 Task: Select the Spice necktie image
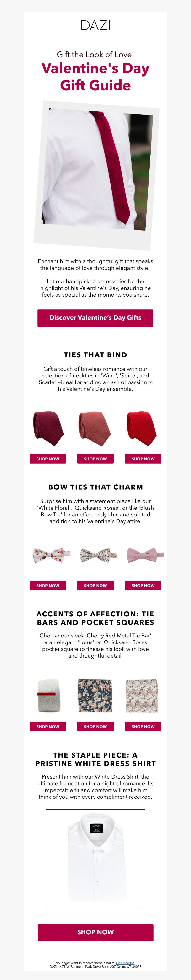click(95, 428)
